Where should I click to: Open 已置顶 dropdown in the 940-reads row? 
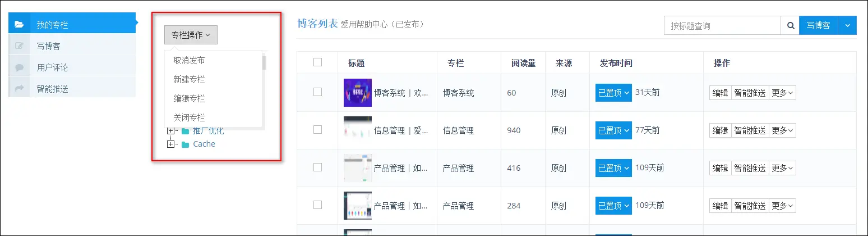[613, 130]
